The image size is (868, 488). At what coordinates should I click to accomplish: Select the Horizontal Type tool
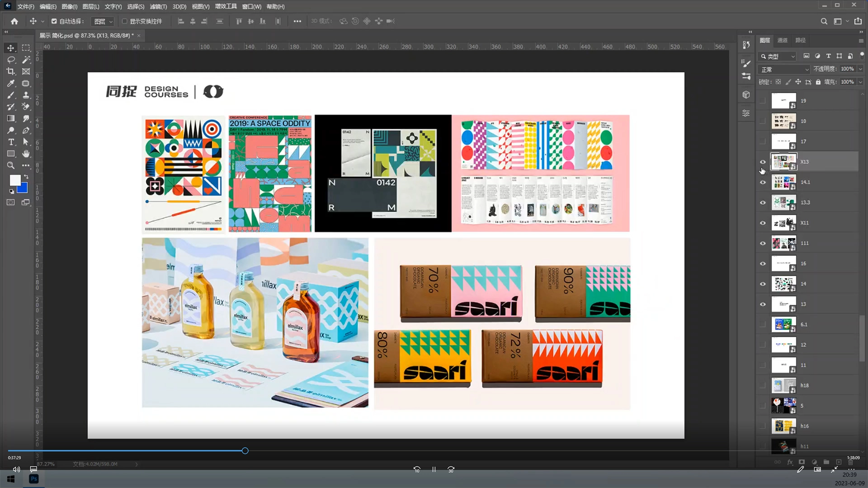point(11,142)
